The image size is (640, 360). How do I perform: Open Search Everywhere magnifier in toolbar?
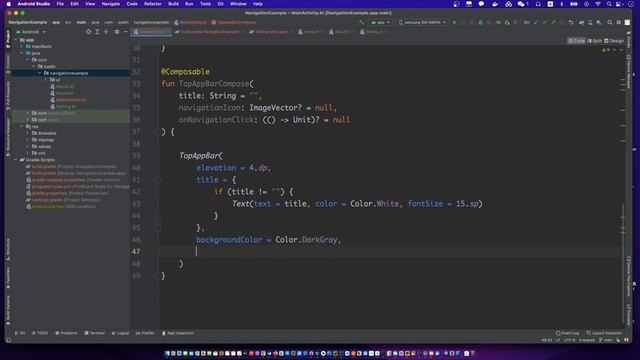coord(610,22)
